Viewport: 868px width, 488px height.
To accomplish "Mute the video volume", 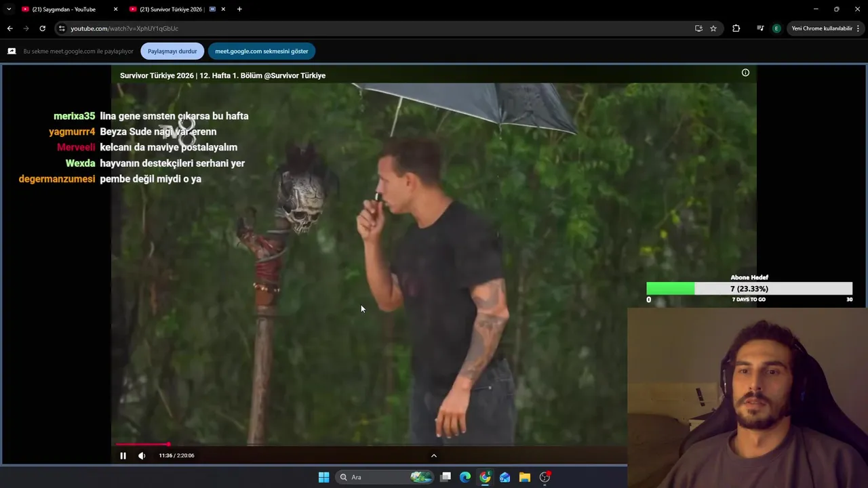I will click(x=142, y=455).
